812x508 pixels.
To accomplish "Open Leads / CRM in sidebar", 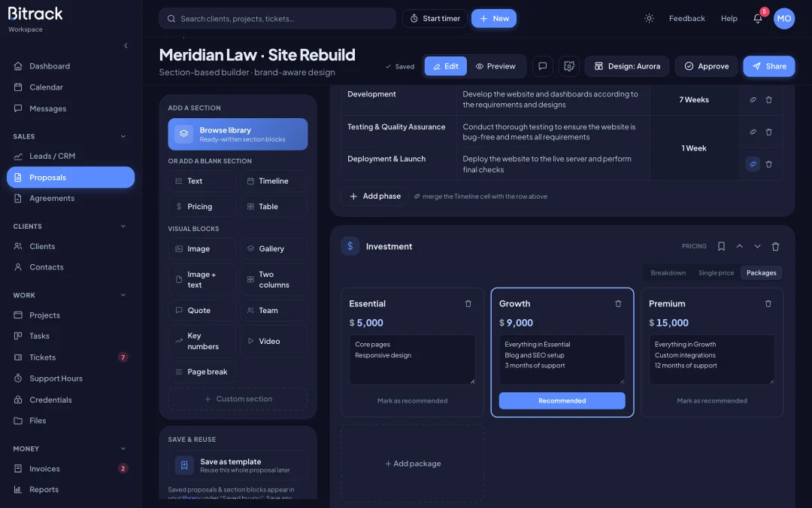I will click(x=71, y=156).
